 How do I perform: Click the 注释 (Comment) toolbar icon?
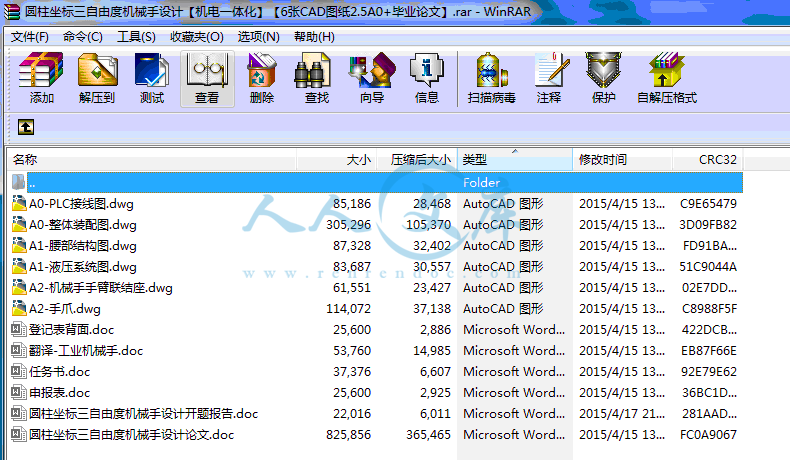click(x=549, y=78)
